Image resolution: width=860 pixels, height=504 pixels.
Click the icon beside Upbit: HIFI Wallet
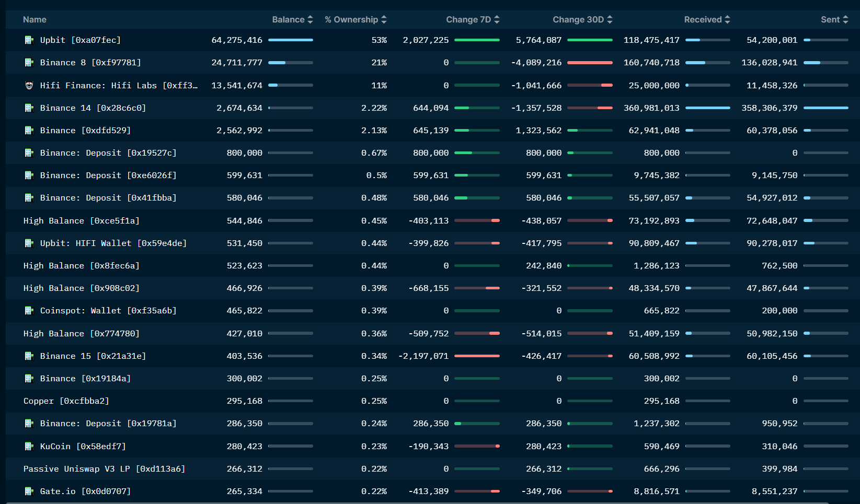29,243
